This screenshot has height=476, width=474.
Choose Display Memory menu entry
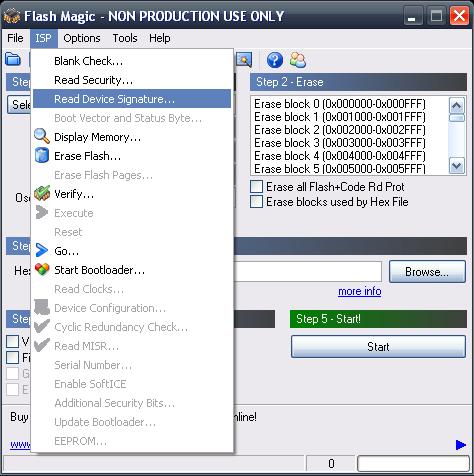[132, 137]
